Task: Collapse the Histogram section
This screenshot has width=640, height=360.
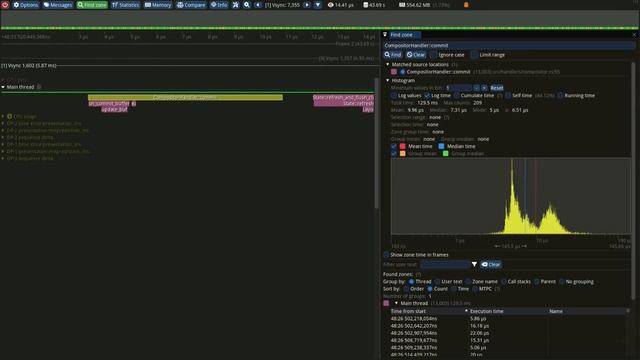Action: point(388,80)
